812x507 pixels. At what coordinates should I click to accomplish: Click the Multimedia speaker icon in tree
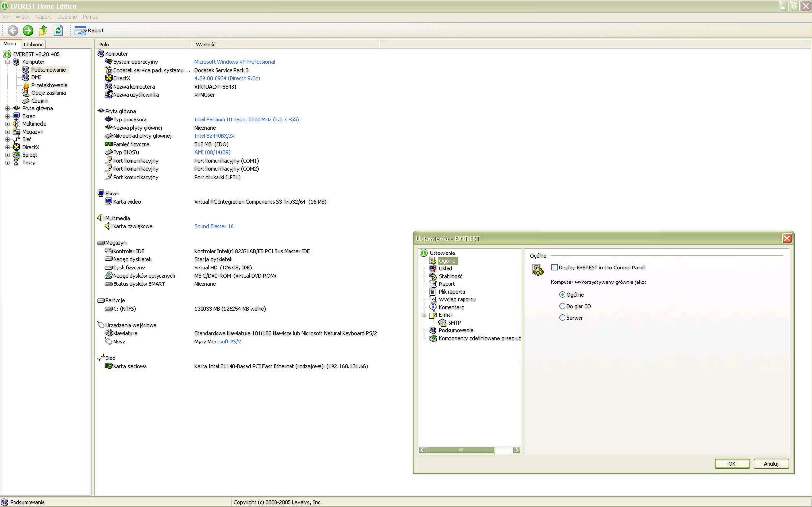coord(16,124)
